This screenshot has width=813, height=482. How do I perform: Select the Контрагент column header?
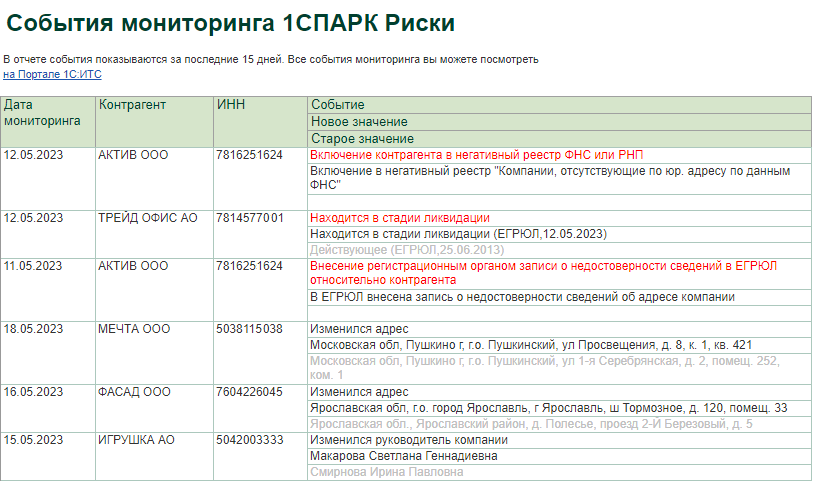tap(132, 105)
